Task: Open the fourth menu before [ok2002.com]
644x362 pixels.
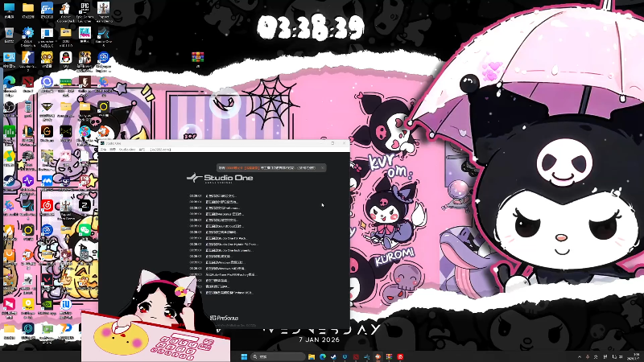Action: click(x=142, y=150)
